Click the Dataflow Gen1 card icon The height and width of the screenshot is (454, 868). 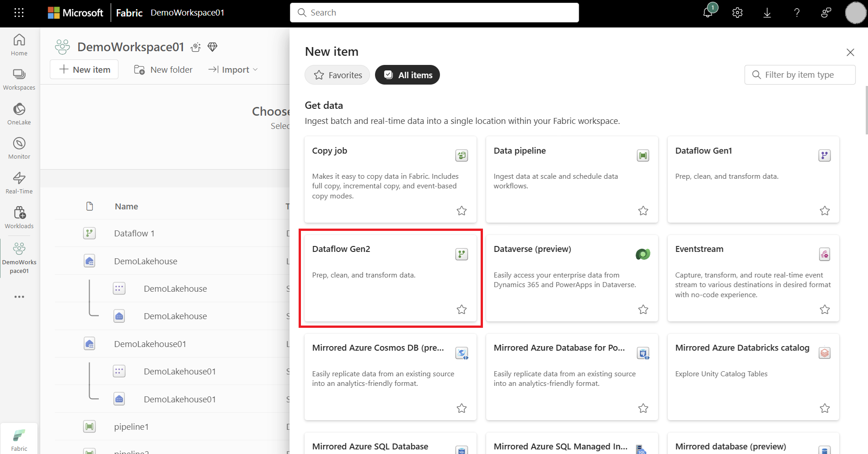tap(825, 155)
